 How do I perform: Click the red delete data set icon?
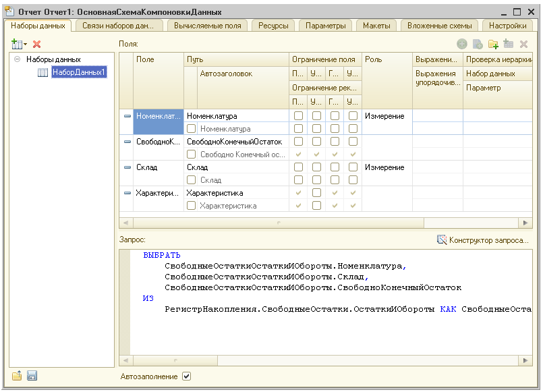click(x=37, y=44)
